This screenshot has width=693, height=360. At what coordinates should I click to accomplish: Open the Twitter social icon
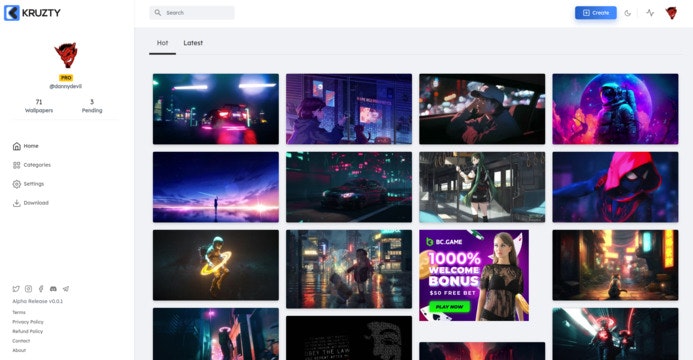[16, 289]
